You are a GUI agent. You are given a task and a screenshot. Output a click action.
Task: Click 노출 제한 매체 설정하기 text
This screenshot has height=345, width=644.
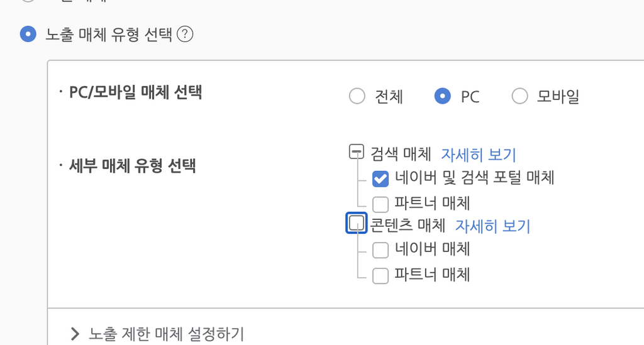pos(166,334)
